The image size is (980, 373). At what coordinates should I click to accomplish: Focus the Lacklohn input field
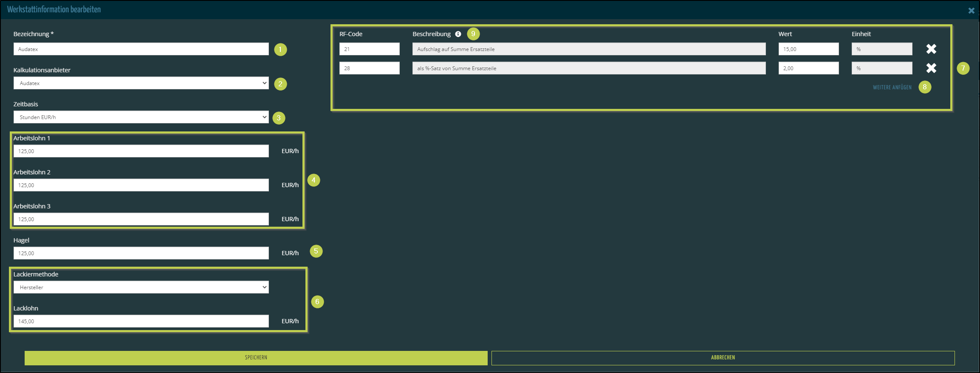141,321
